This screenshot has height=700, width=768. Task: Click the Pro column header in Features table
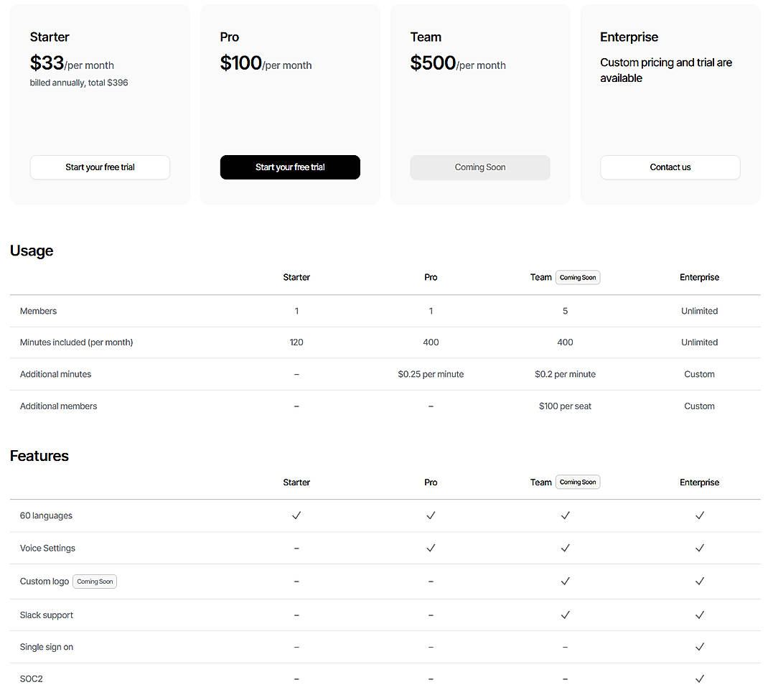[431, 482]
